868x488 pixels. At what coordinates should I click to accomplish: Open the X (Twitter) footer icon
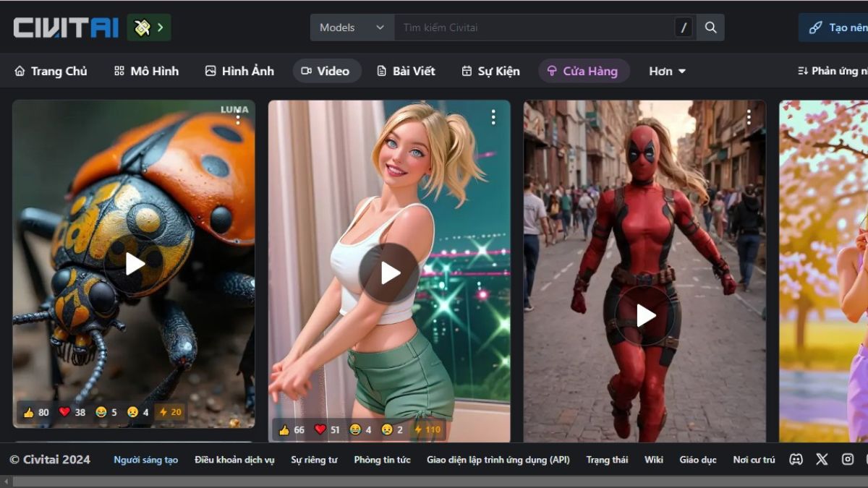coord(822,460)
